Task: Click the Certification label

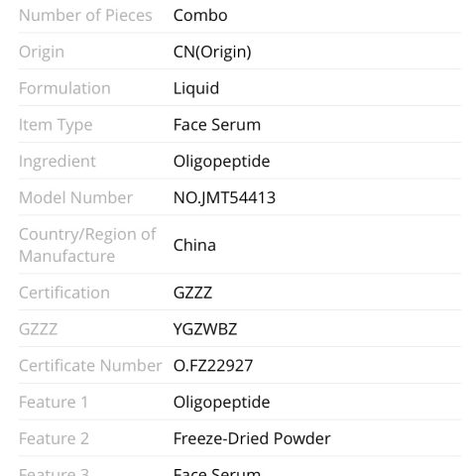Action: (x=64, y=293)
